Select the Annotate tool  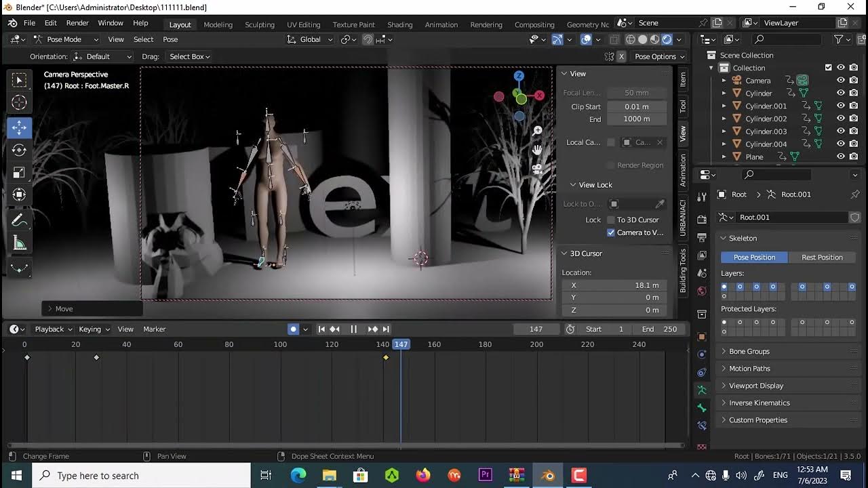click(x=19, y=220)
